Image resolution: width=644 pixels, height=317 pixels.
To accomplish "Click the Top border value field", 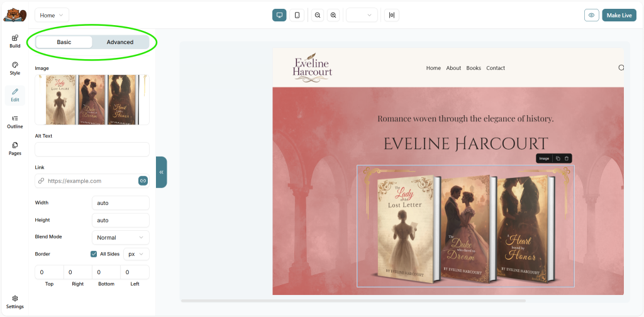I will click(x=49, y=272).
